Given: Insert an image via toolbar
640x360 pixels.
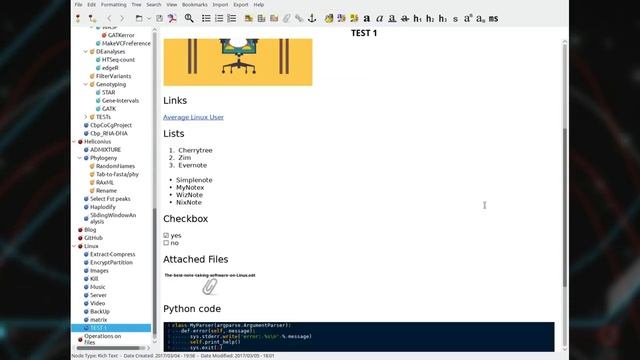Looking at the screenshot, I should [249, 18].
